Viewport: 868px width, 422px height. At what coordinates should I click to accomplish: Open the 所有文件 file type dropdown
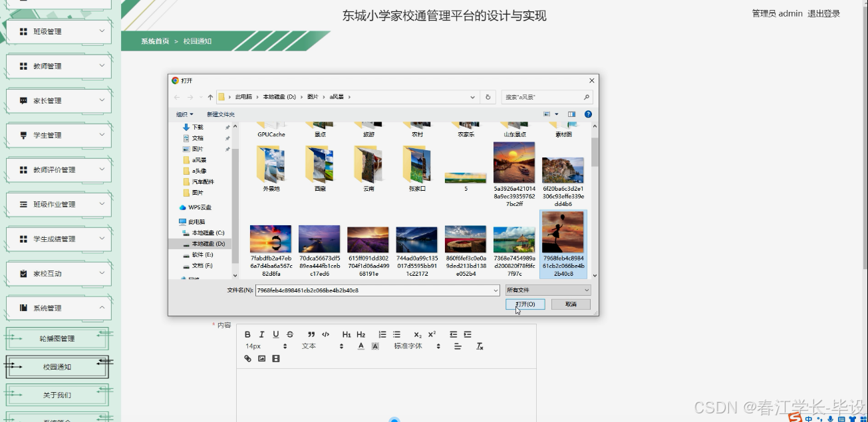pyautogui.click(x=548, y=290)
